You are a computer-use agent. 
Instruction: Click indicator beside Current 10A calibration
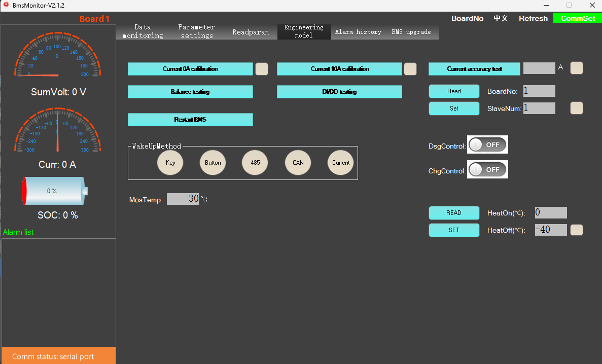tap(410, 69)
